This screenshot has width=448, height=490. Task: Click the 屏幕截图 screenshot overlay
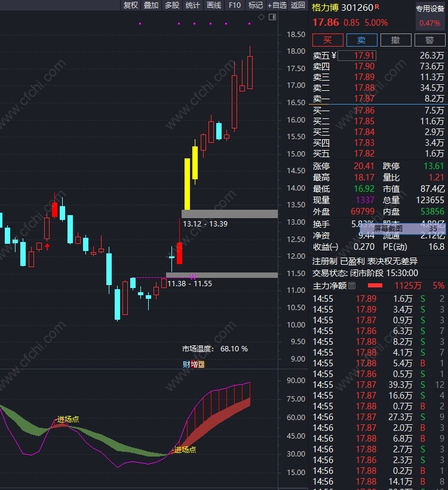point(403,228)
